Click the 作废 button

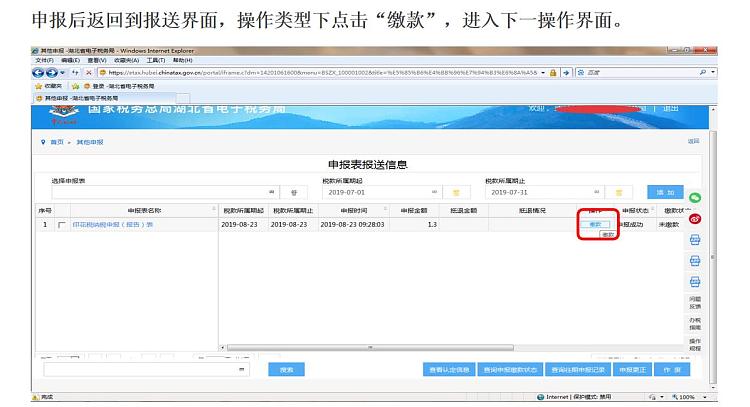tap(672, 370)
